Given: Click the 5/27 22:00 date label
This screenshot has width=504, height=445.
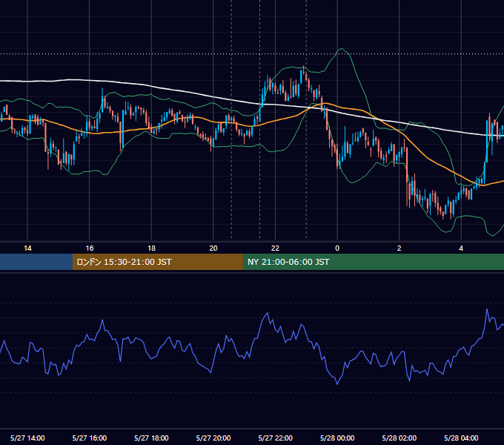Looking at the screenshot, I should point(276,438).
